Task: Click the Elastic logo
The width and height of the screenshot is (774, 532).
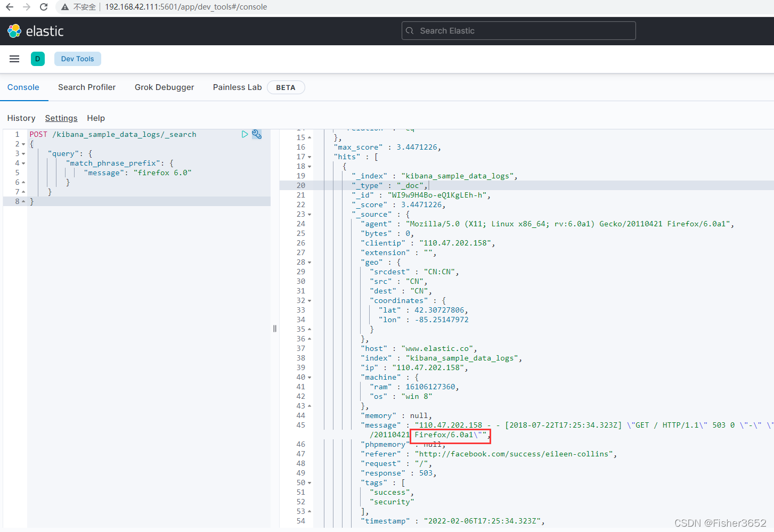Action: click(36, 31)
